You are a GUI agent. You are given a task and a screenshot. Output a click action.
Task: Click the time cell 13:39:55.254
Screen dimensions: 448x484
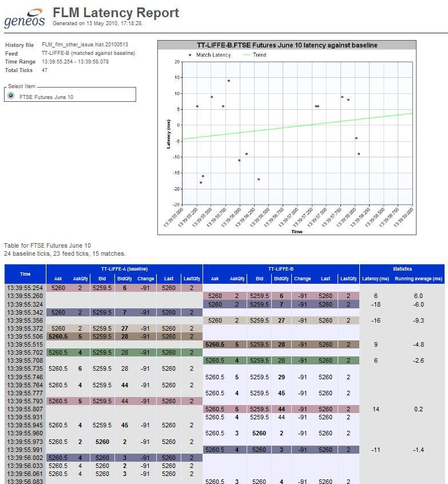coord(25,288)
